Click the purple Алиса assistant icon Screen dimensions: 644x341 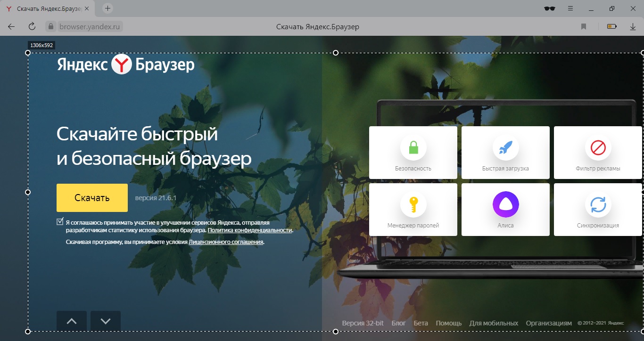click(505, 205)
